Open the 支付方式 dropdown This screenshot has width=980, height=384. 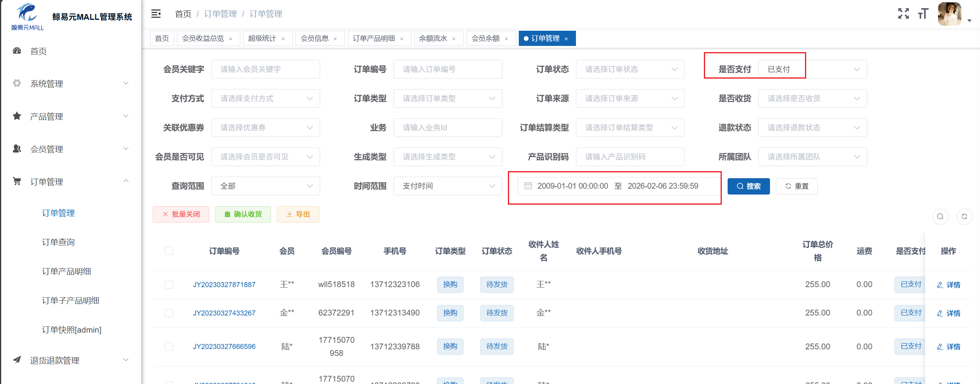(x=265, y=98)
